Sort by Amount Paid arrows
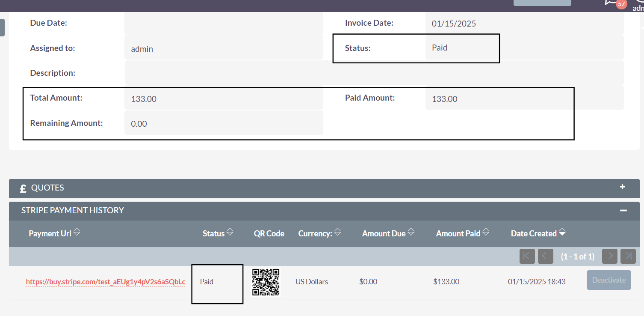Image resolution: width=644 pixels, height=316 pixels. [486, 232]
